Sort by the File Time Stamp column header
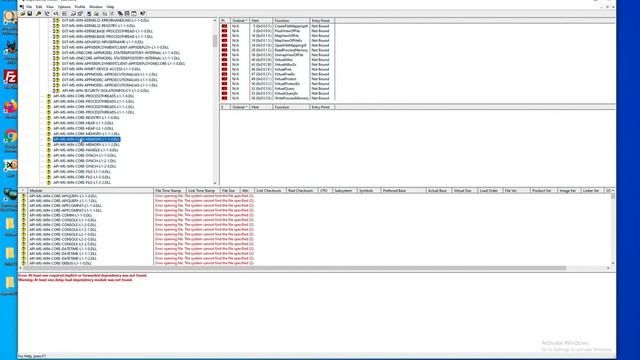Image resolution: width=640 pixels, height=360 pixels. tap(170, 191)
